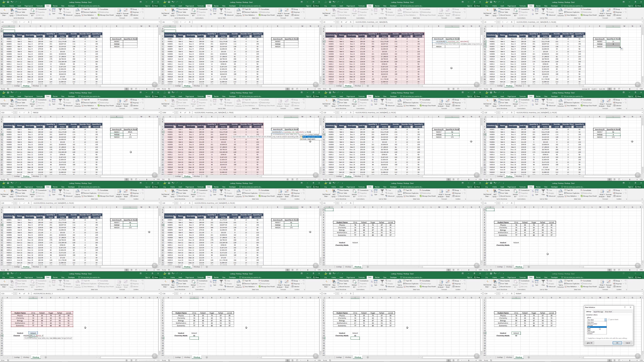Click the #N/A result cell
Screen dimensions: 644x362
(130, 132)
